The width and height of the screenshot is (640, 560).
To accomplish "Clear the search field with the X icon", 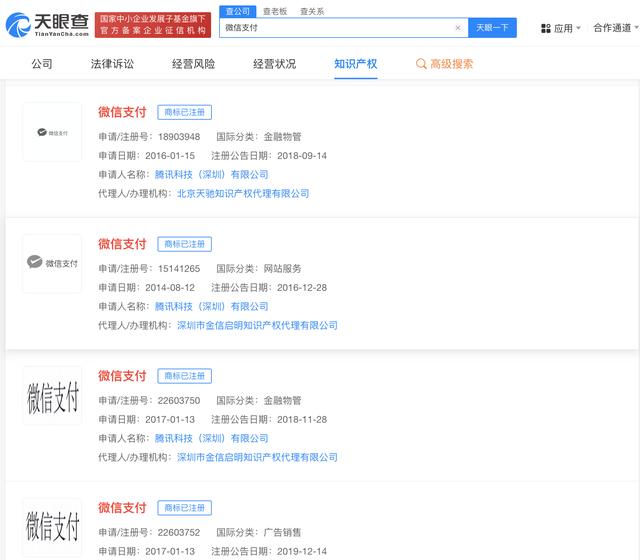I will [x=458, y=28].
